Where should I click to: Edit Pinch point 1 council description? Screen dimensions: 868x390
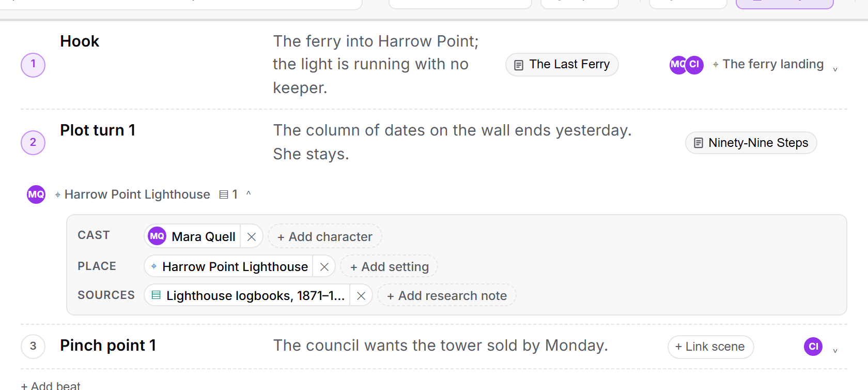pyautogui.click(x=441, y=346)
